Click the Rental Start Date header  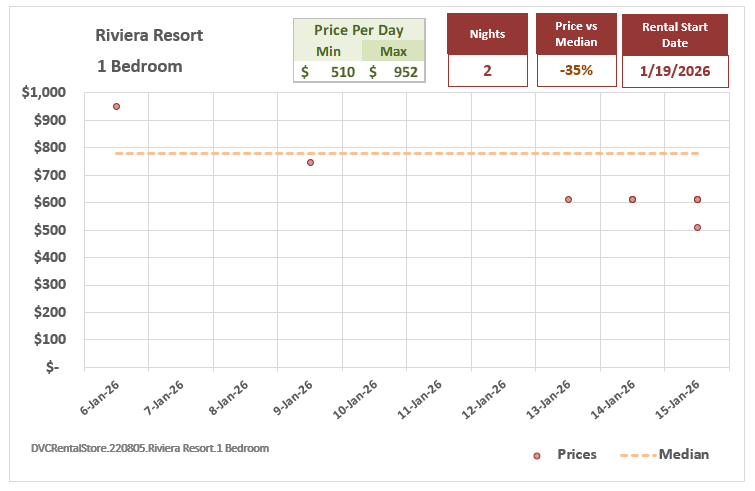click(x=676, y=35)
